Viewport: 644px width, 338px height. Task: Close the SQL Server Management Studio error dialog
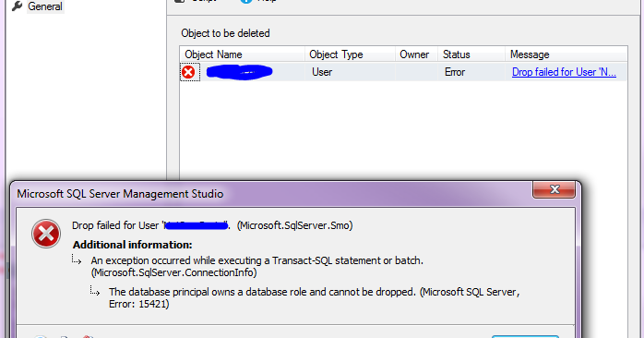point(555,189)
